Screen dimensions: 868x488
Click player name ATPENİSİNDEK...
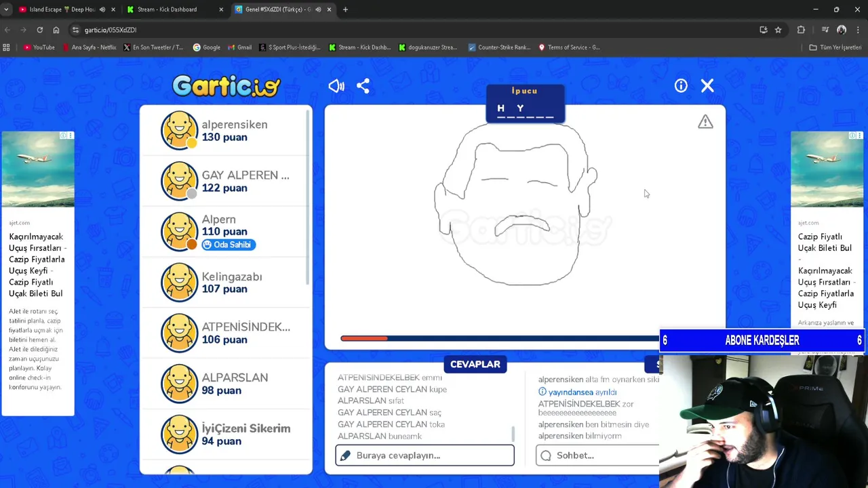tap(245, 327)
